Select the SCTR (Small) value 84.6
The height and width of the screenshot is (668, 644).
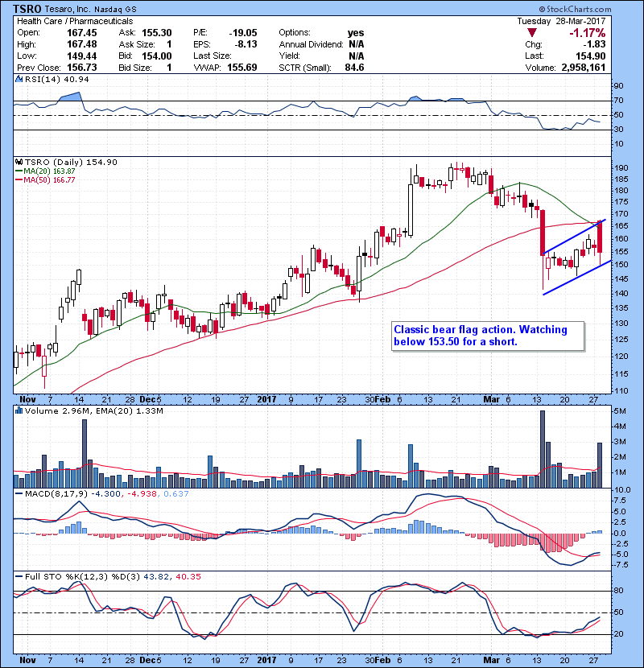pos(354,68)
